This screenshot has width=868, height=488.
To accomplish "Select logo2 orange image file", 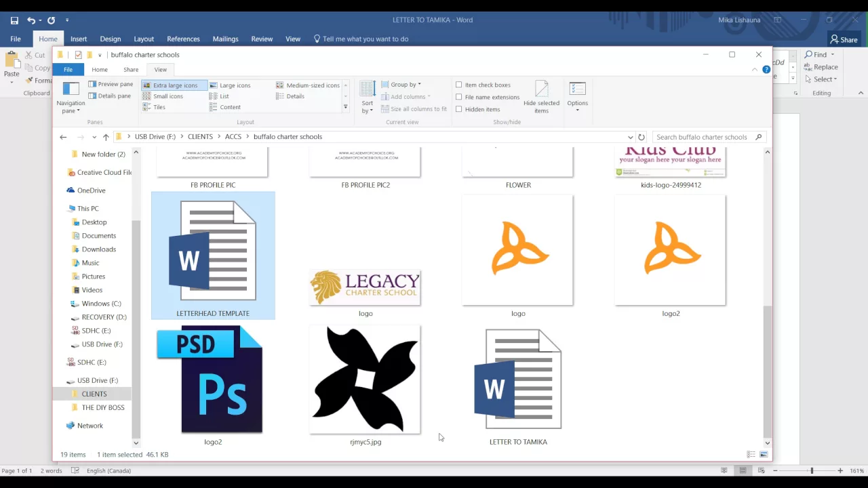I will (x=671, y=256).
